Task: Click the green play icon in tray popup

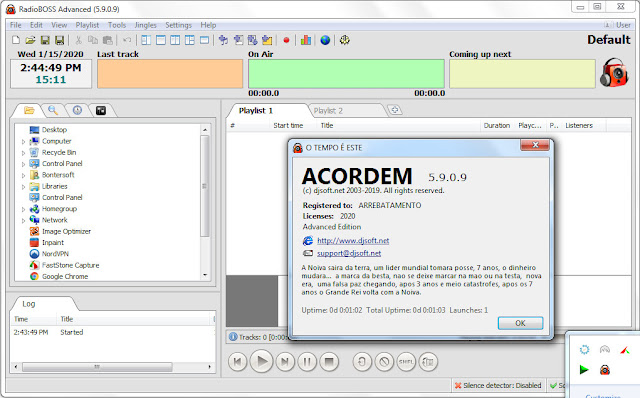Action: [584, 370]
